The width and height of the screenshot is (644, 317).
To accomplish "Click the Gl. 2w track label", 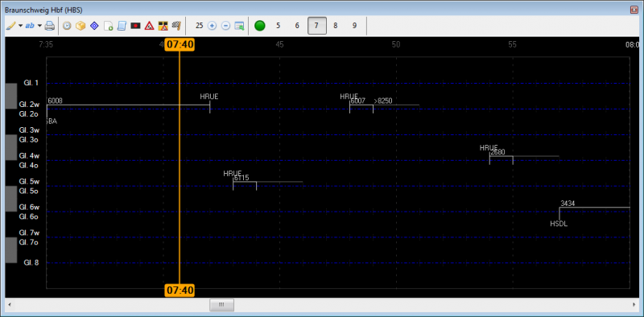I will click(x=29, y=105).
